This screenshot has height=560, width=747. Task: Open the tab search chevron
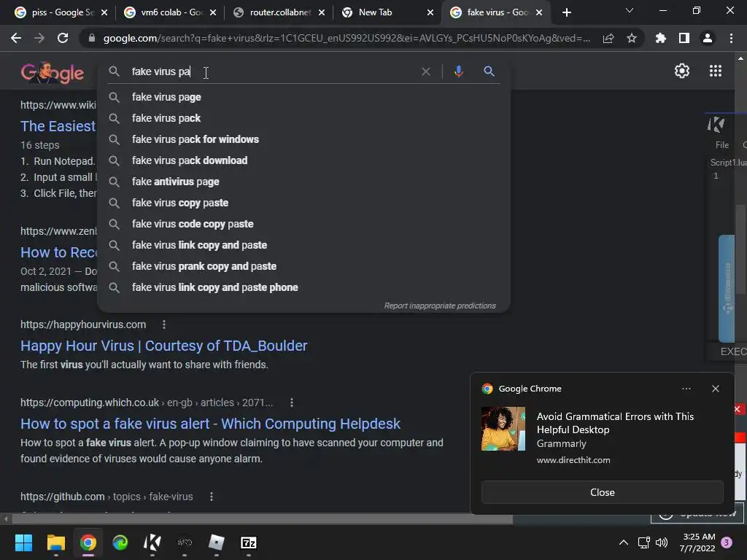[x=630, y=10]
